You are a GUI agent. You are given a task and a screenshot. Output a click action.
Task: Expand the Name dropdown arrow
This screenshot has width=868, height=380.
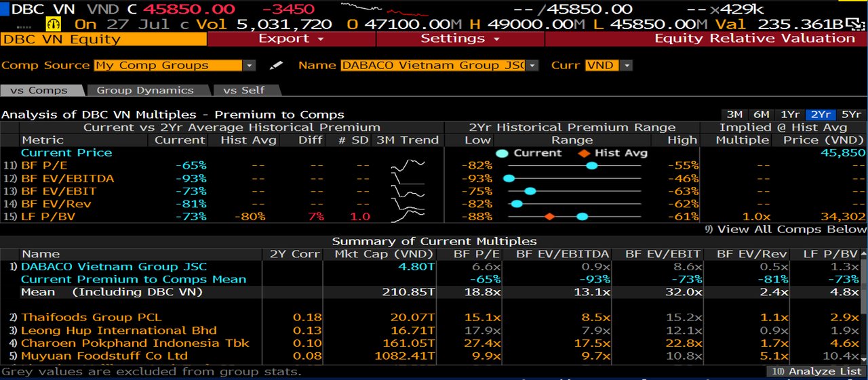tap(532, 66)
